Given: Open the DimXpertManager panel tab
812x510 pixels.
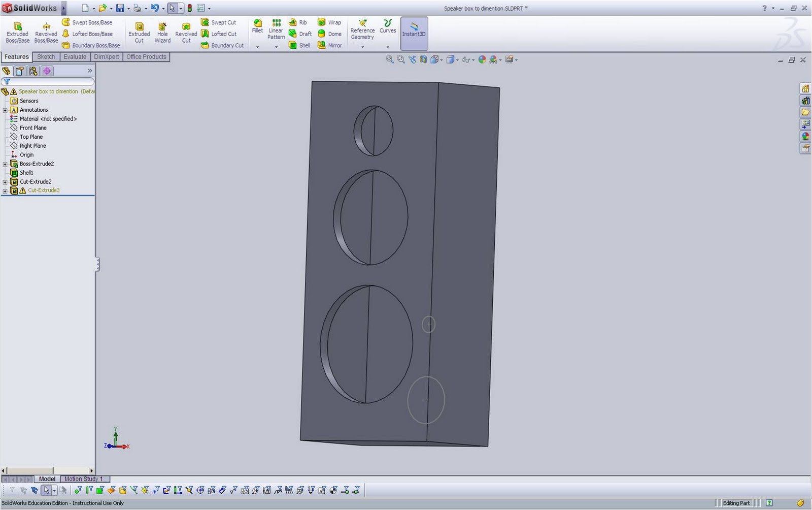Looking at the screenshot, I should 47,71.
